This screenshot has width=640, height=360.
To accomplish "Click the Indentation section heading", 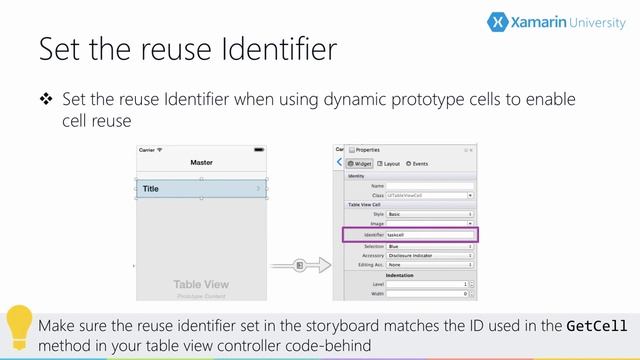I will [x=399, y=276].
